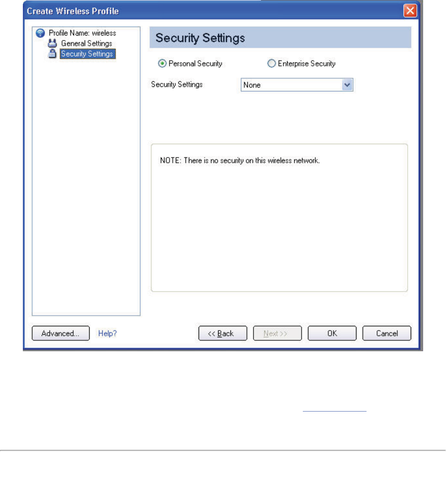This screenshot has height=504, width=446.
Task: Open the Help? link
Action: pyautogui.click(x=108, y=333)
